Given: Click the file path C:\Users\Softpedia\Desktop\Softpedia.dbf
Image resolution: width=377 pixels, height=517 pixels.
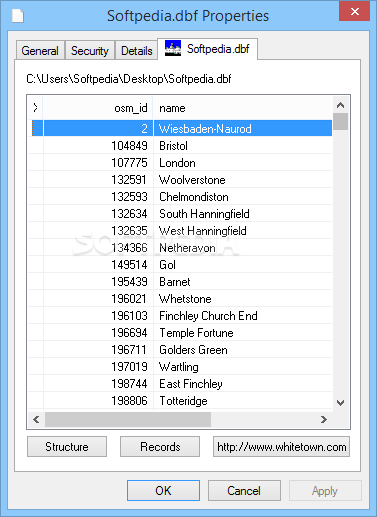Looking at the screenshot, I should pyautogui.click(x=129, y=79).
